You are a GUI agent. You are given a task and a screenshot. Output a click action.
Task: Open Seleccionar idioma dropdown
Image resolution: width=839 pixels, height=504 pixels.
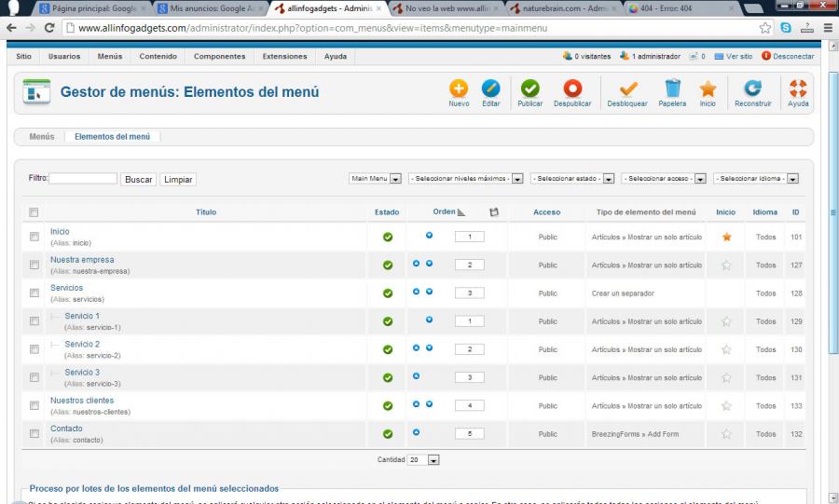tap(756, 179)
